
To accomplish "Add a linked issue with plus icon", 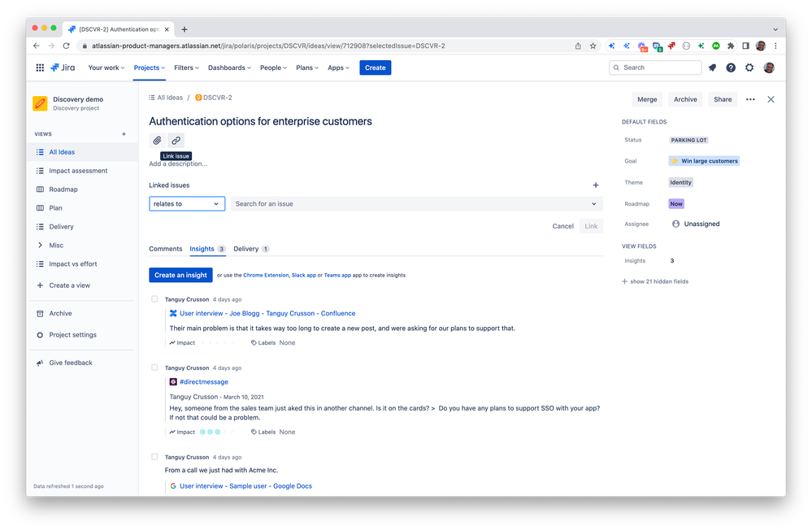I will click(x=596, y=185).
